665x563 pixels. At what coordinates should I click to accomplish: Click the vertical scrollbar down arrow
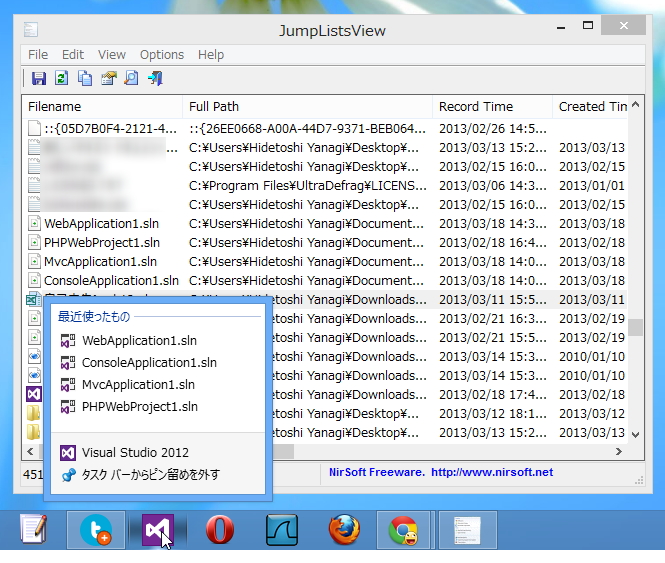click(x=635, y=435)
